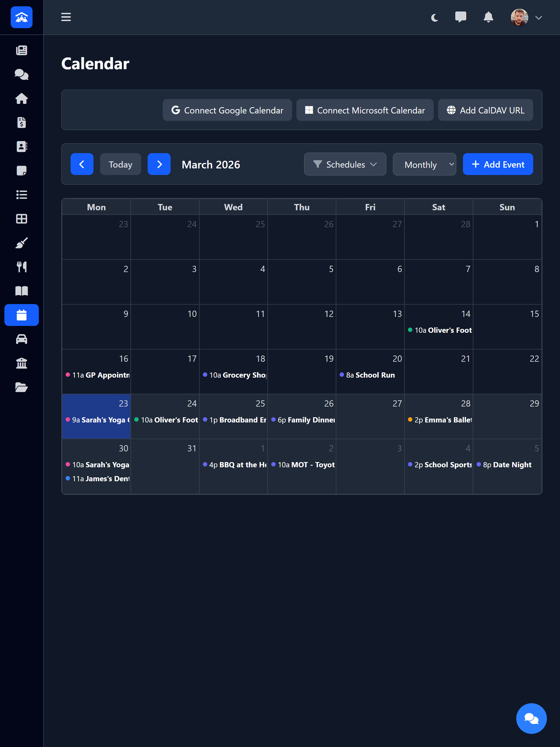560x747 pixels.
Task: Open the meals fork-and-knife section
Action: click(x=22, y=266)
